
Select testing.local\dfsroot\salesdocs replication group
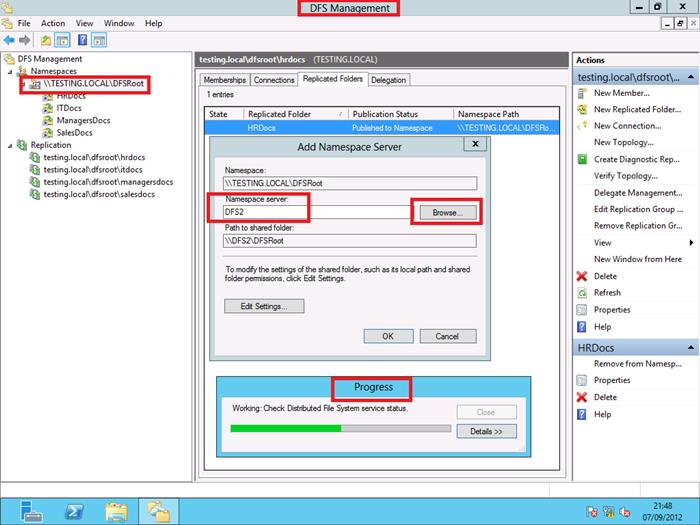click(99, 194)
